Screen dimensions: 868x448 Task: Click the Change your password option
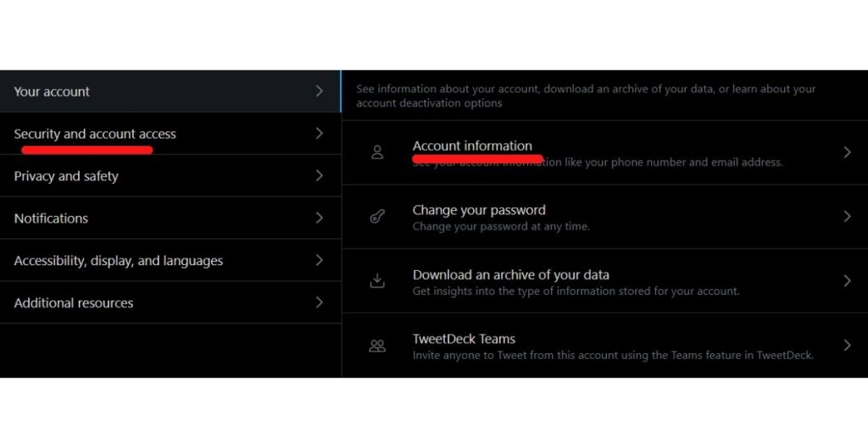(x=479, y=210)
